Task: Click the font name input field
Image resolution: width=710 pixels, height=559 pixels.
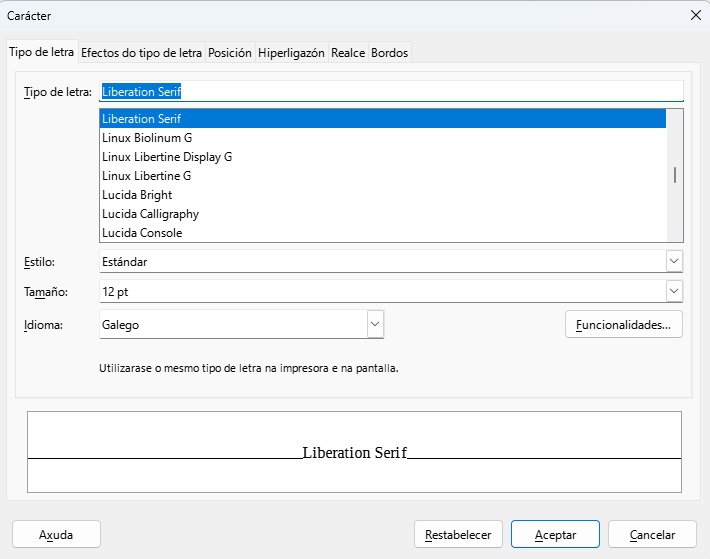Action: (391, 92)
